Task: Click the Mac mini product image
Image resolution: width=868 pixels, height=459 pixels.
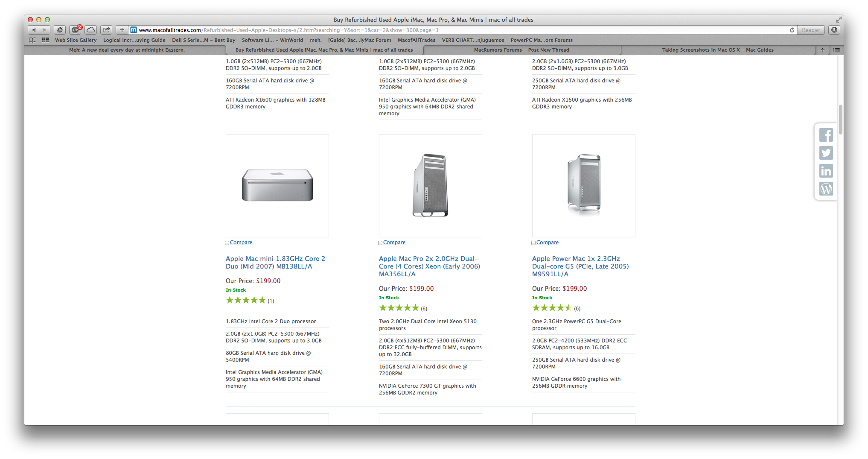Action: (277, 186)
